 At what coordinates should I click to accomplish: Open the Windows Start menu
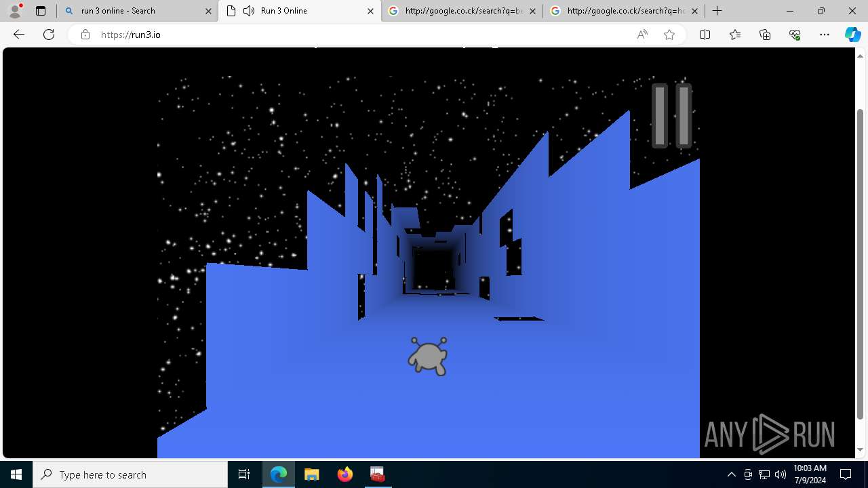pos(16,474)
